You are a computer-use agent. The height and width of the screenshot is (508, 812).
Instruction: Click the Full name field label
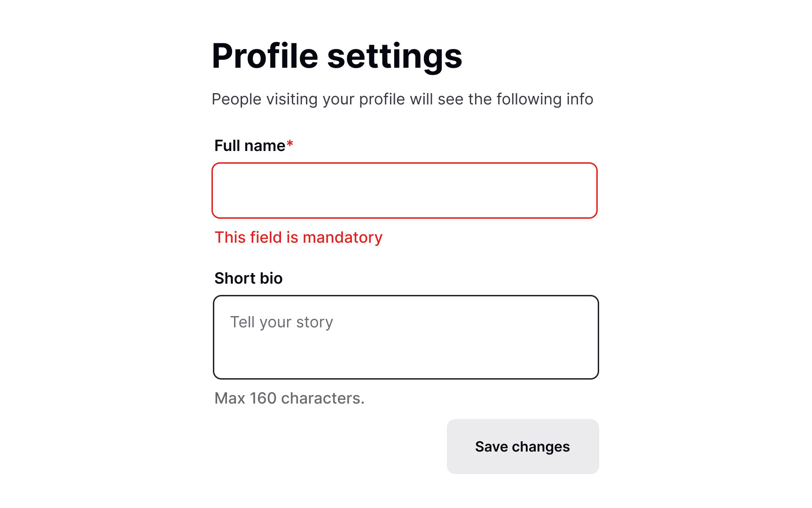pyautogui.click(x=250, y=145)
